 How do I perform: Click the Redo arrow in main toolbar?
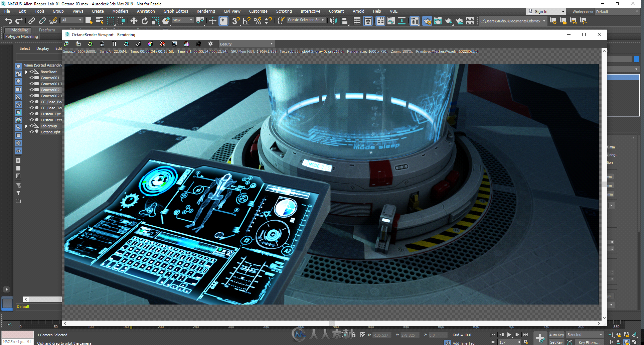point(19,21)
